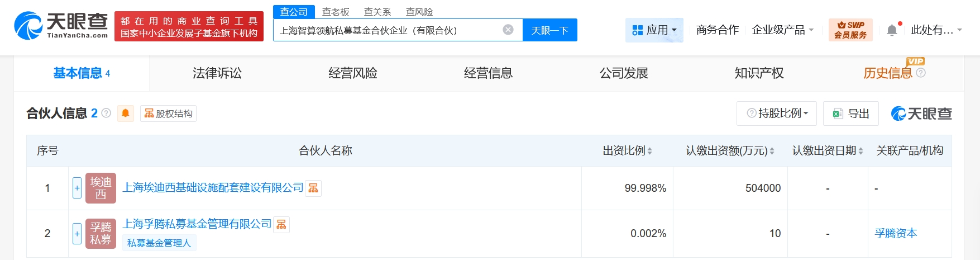Click the TianYanCha logo

(x=61, y=26)
